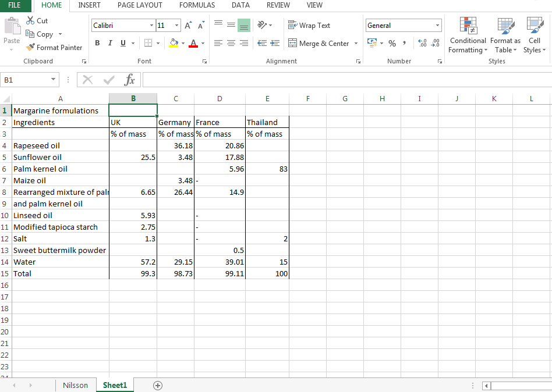Screen dimensions: 552x392
Task: Toggle Wrap Text on cell
Action: (x=309, y=26)
